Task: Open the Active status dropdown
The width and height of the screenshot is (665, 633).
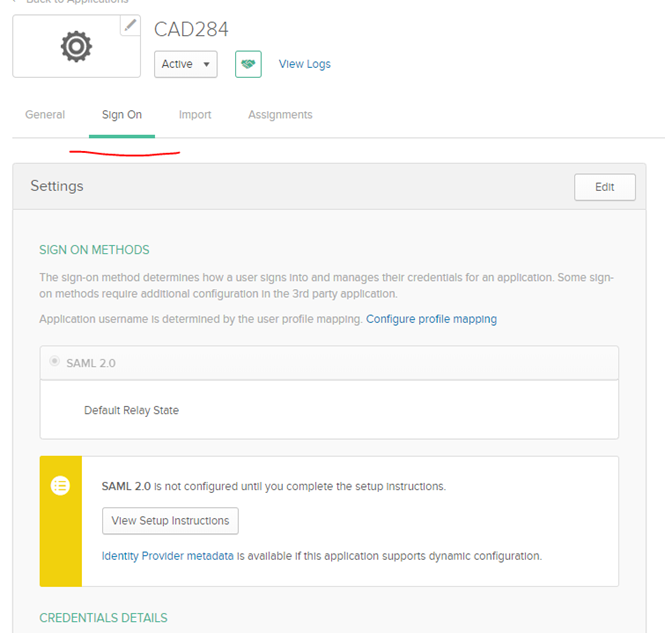Action: point(186,64)
